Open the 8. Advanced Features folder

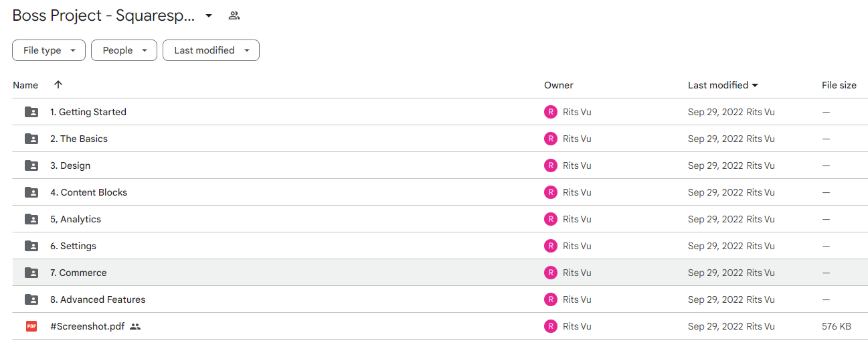[x=98, y=299]
